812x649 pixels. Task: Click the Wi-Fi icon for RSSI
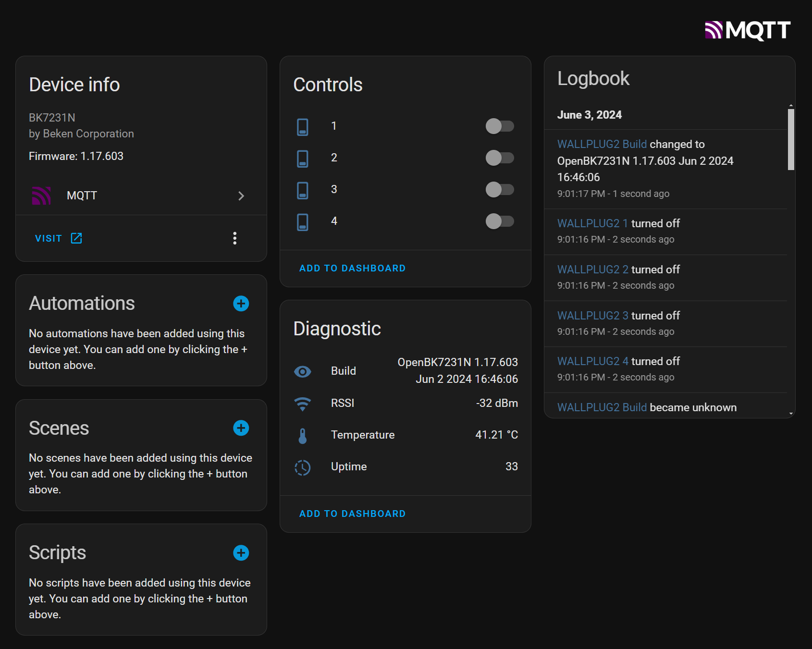(x=303, y=404)
